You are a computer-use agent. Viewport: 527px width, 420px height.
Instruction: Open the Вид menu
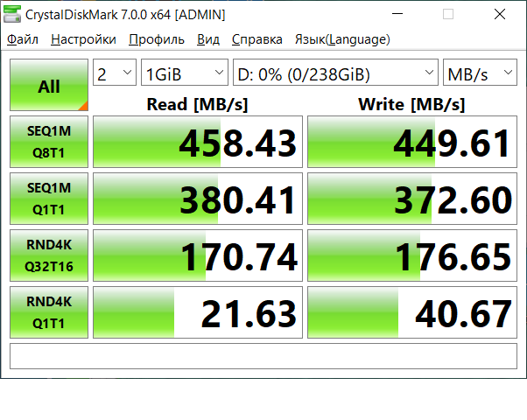click(x=208, y=39)
